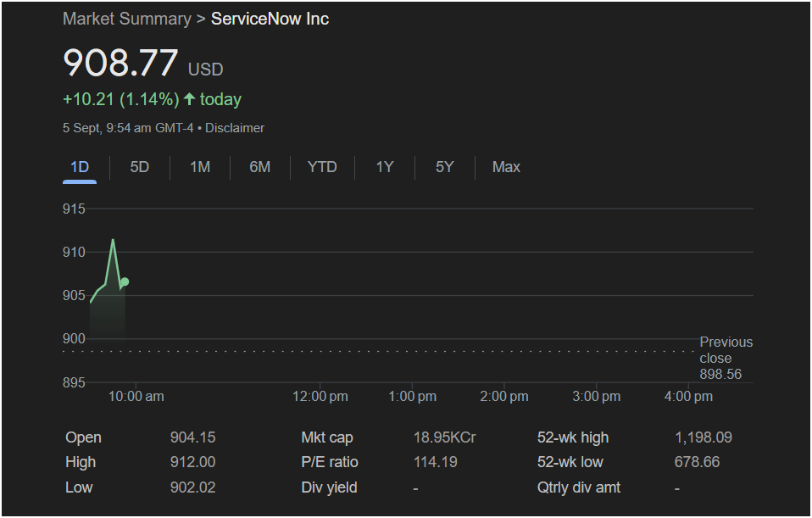
Task: Click the current price 908.77
Action: coord(120,63)
